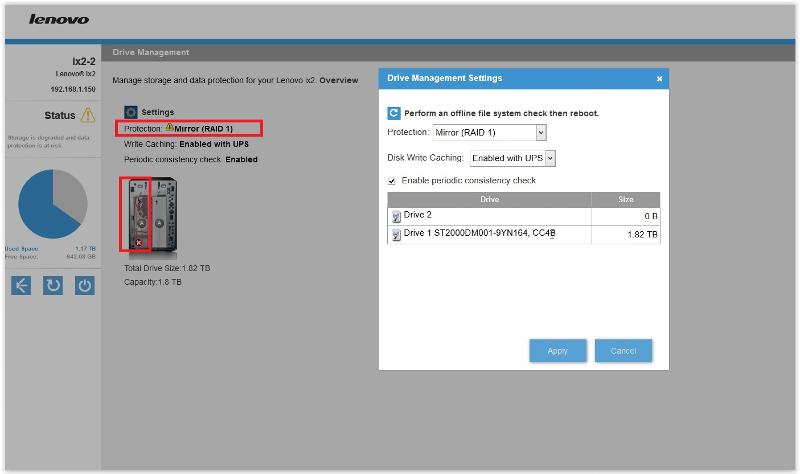Select the Drive 2 row

click(524, 216)
